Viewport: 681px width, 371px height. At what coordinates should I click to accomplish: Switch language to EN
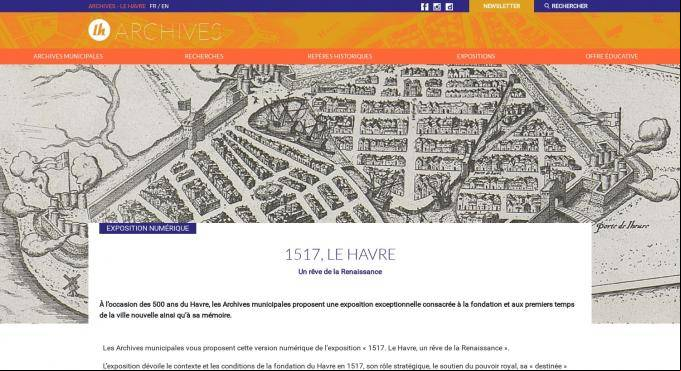click(x=165, y=6)
